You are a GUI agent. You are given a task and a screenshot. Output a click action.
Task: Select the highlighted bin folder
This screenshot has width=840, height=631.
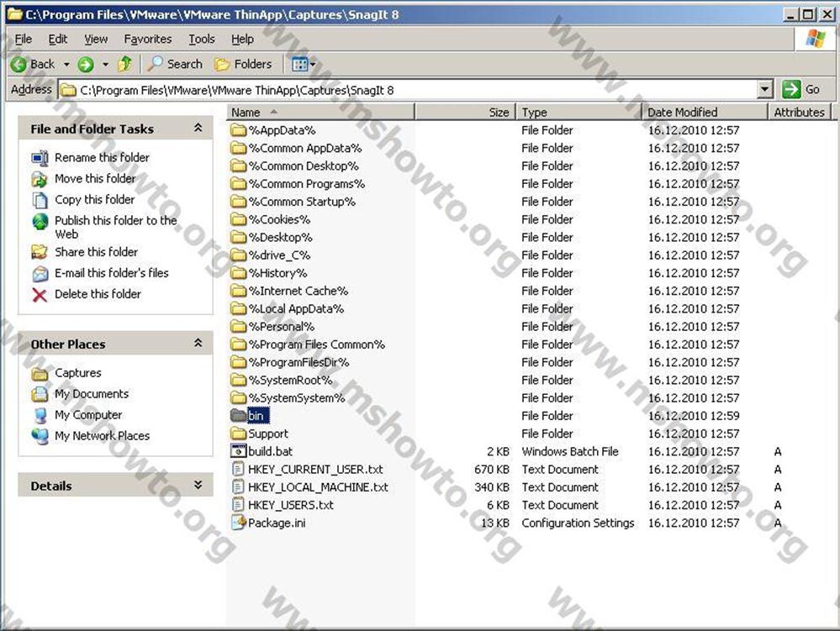point(251,415)
